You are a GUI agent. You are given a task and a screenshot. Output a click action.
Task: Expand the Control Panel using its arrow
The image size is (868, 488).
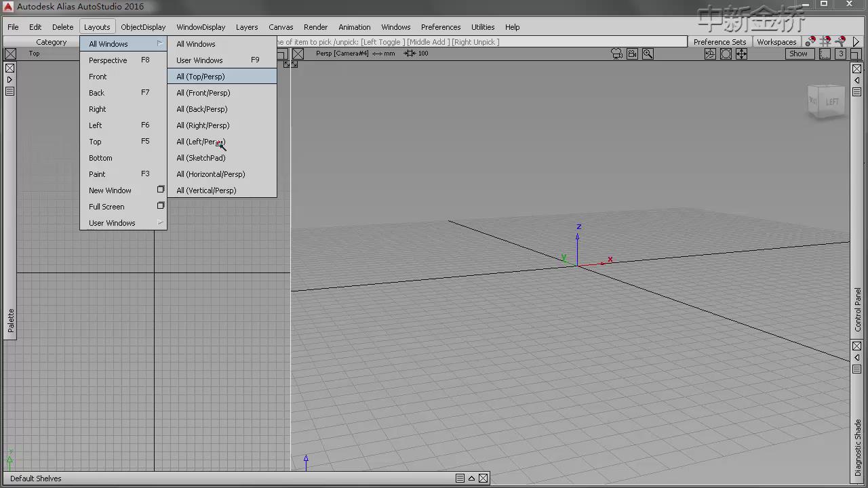pyautogui.click(x=857, y=80)
